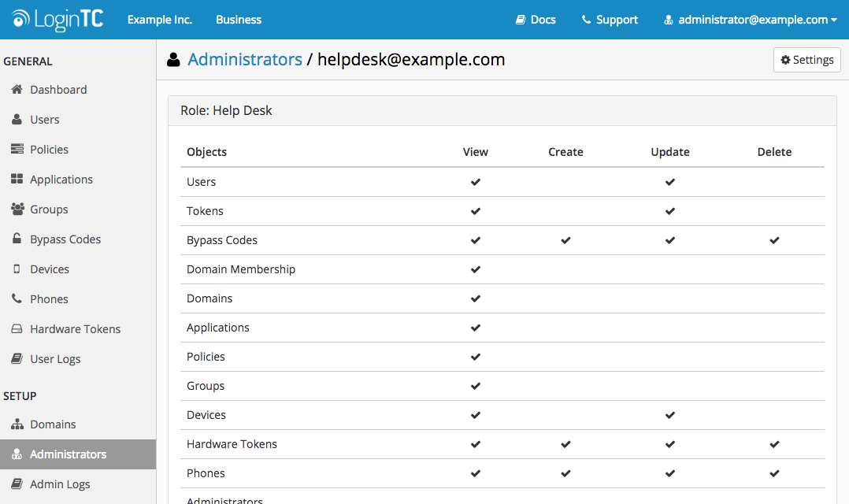Click "Applications" in the permissions table
The width and height of the screenshot is (849, 504).
point(217,328)
